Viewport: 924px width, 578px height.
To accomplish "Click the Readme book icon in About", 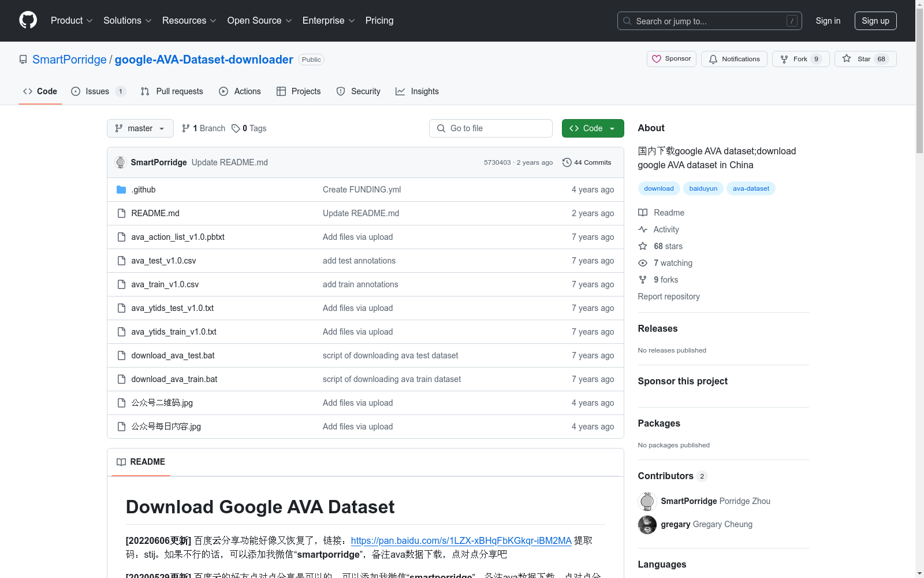I will tap(643, 213).
